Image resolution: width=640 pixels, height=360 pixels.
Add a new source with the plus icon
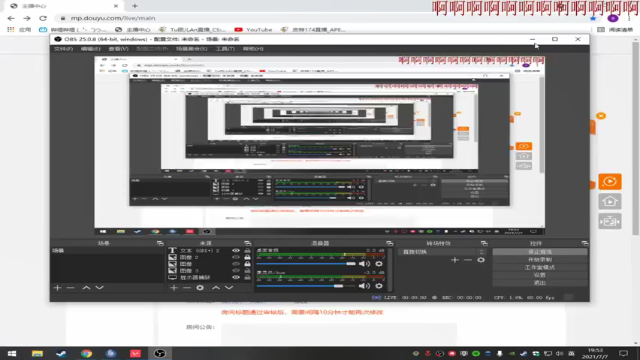tap(174, 288)
